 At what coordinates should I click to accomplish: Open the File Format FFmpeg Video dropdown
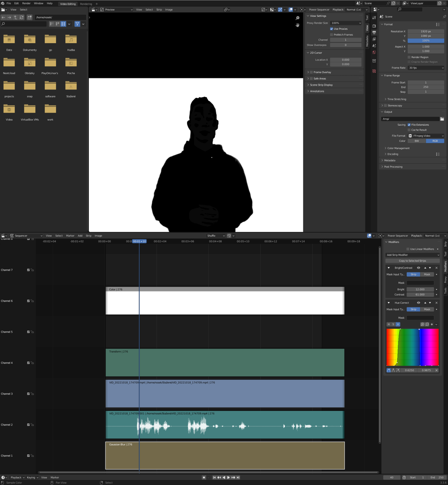(x=426, y=136)
